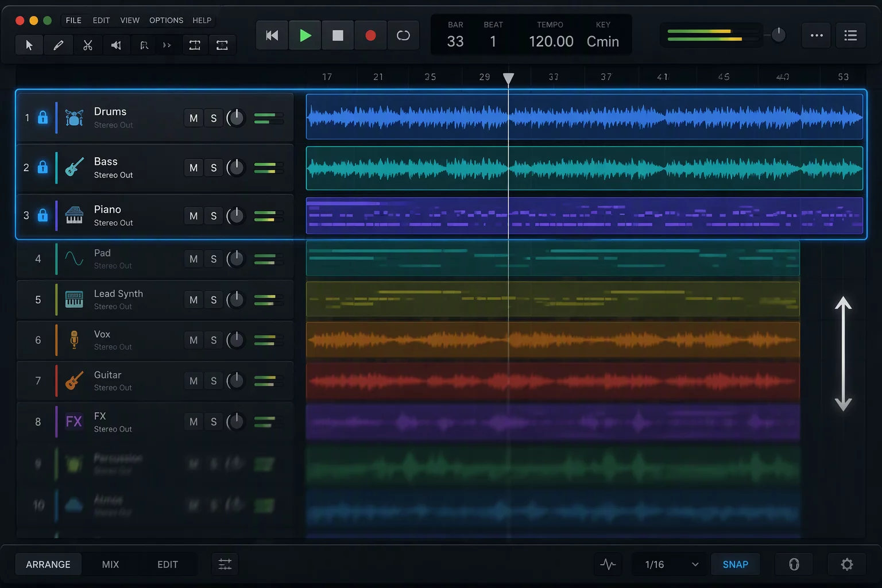Start playback with the play button
Screen dimensions: 882x588
305,36
